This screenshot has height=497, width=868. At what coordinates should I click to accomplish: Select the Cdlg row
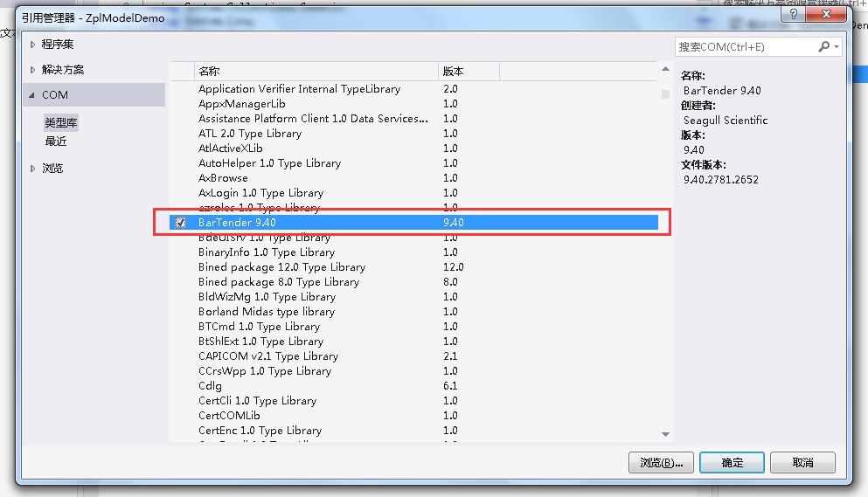413,386
